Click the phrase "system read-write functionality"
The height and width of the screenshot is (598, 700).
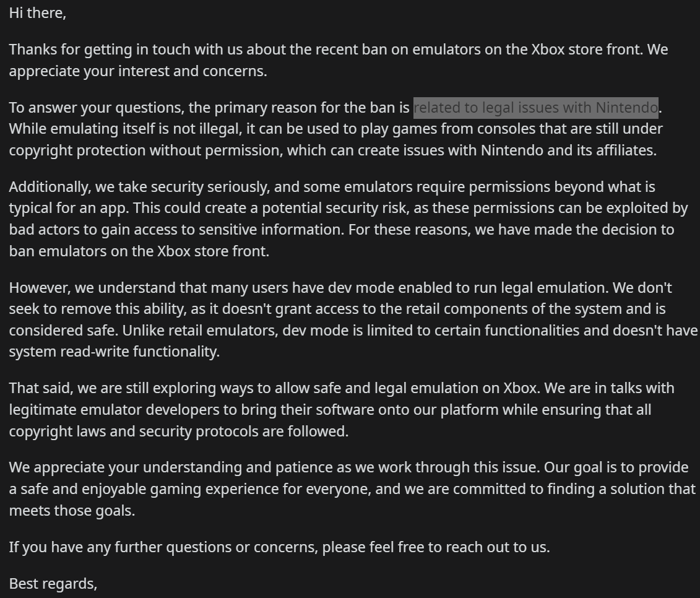click(114, 352)
